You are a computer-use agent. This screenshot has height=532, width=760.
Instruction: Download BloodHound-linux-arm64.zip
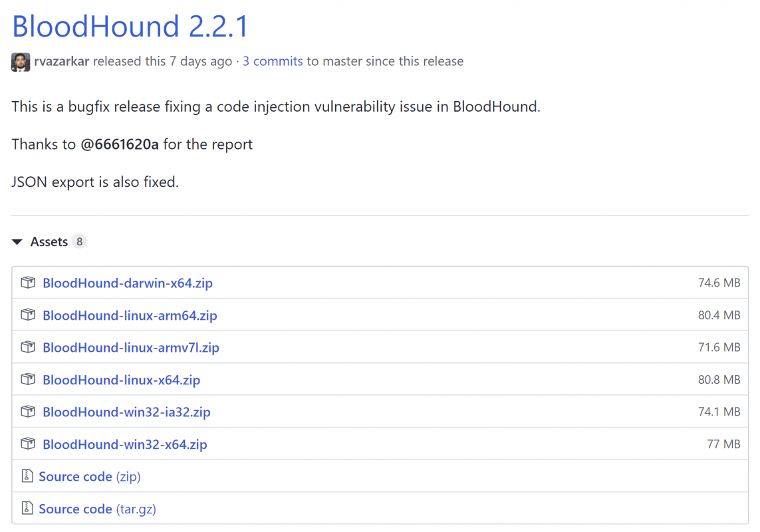pyautogui.click(x=130, y=315)
